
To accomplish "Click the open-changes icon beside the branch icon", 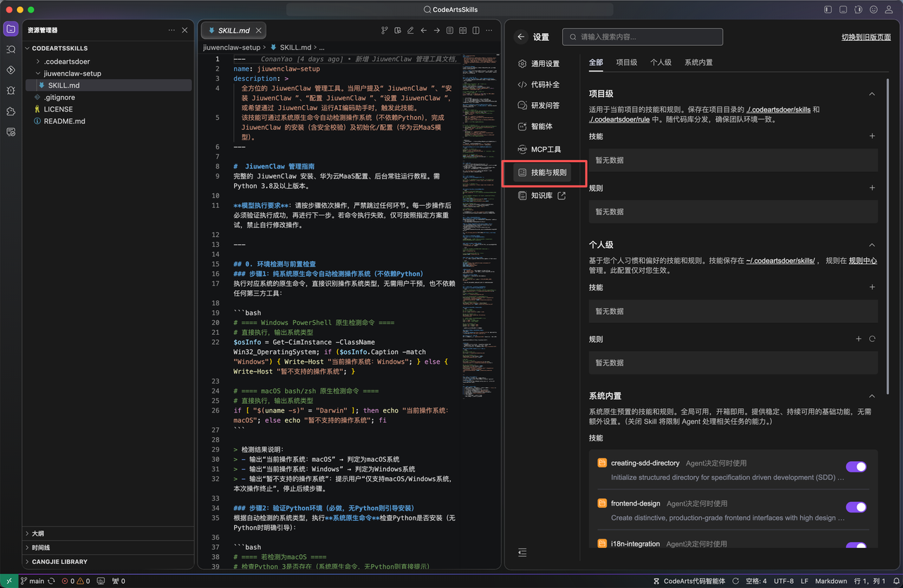I will tap(397, 30).
